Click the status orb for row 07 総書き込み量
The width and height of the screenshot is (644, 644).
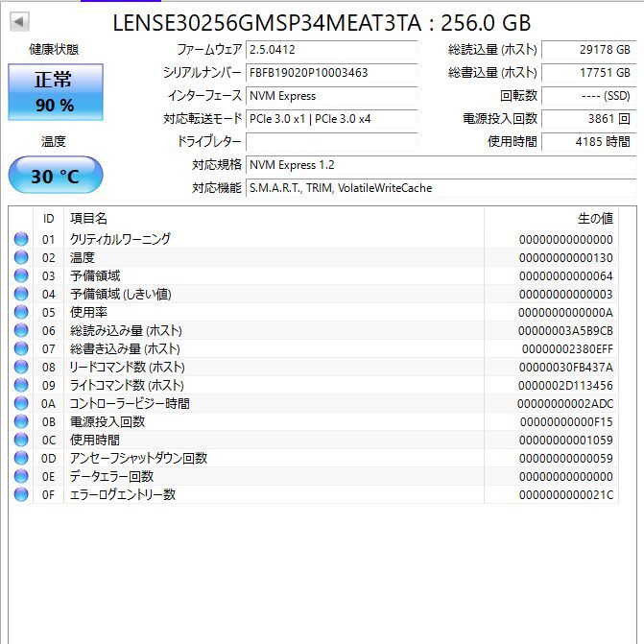21,348
